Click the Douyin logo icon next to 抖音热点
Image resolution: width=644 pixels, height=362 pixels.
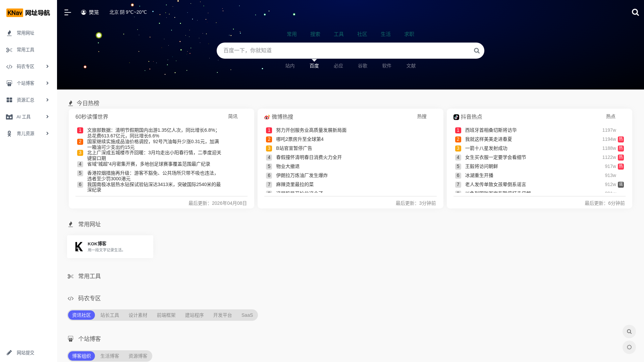(456, 117)
